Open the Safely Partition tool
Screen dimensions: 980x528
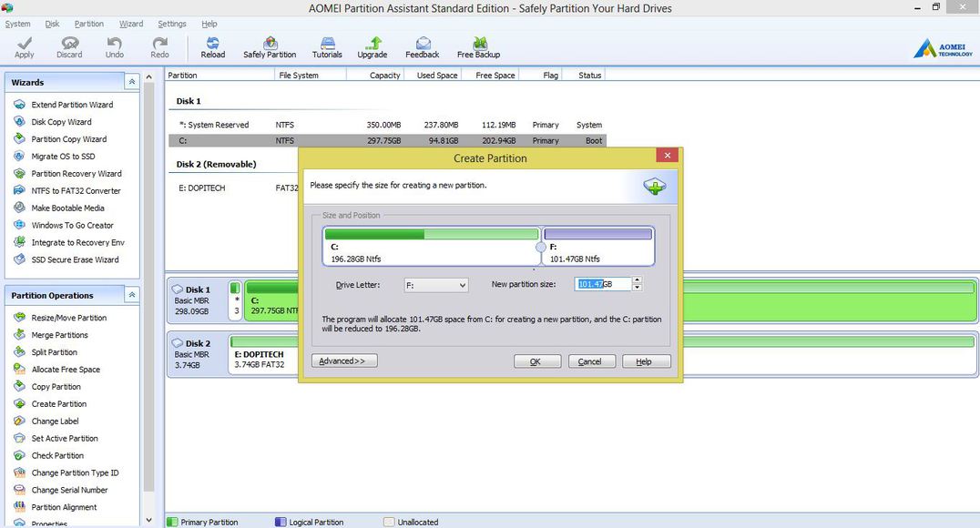pos(270,44)
